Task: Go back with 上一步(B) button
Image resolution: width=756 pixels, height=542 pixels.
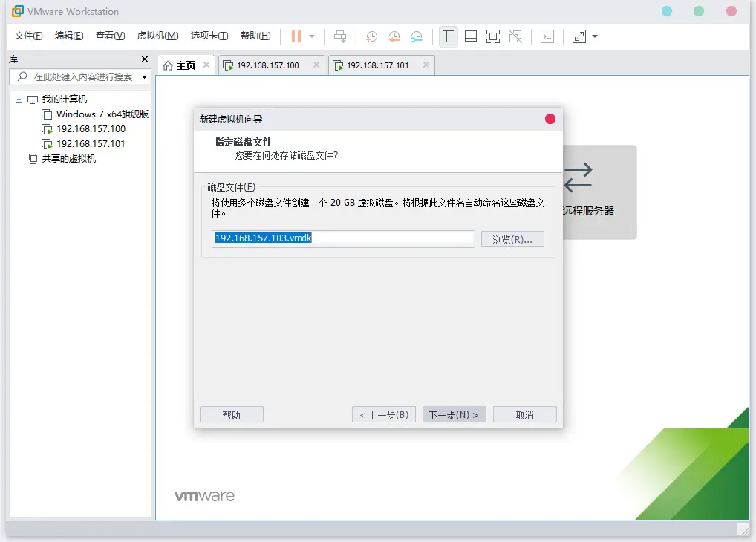Action: [x=384, y=415]
